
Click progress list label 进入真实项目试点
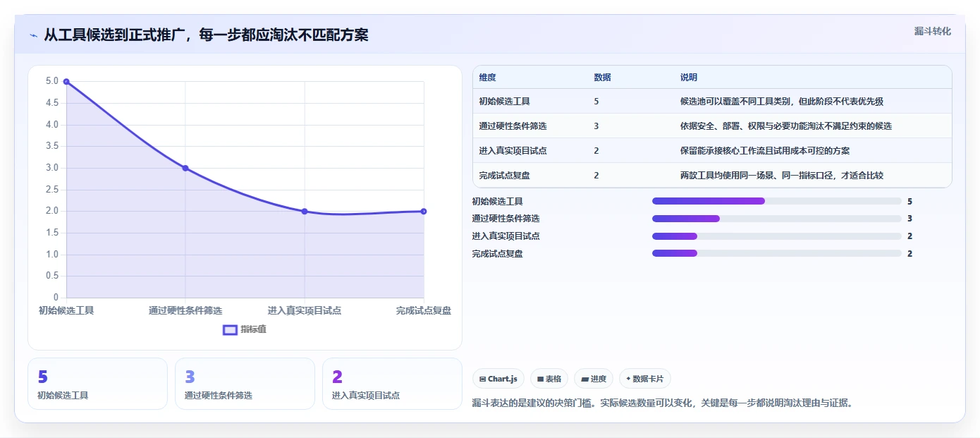[x=506, y=236]
